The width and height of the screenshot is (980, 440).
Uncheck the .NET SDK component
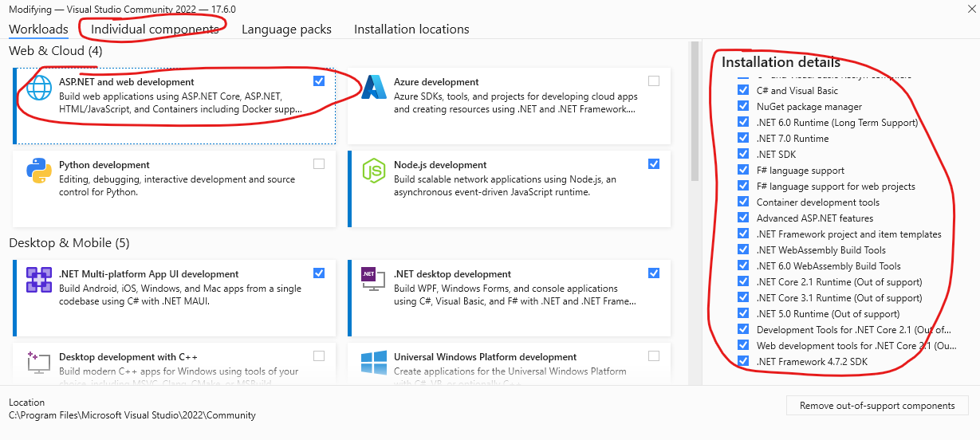click(743, 154)
